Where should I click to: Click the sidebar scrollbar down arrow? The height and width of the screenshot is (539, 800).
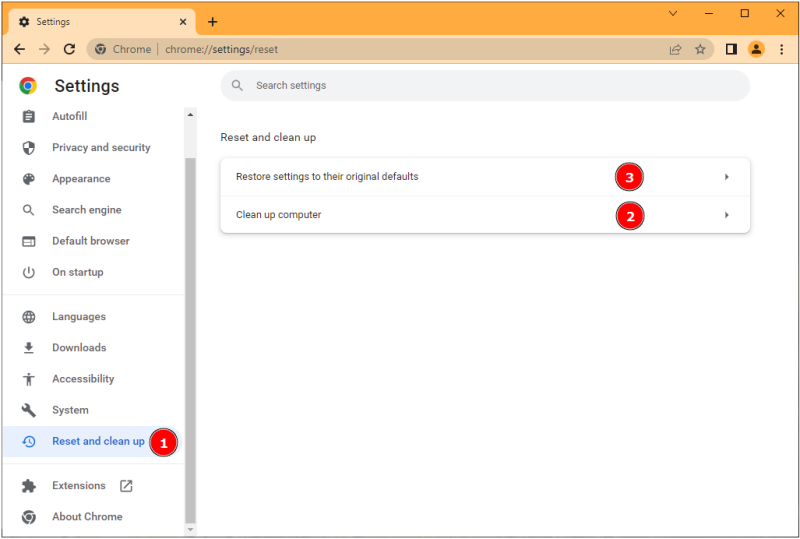(x=190, y=530)
